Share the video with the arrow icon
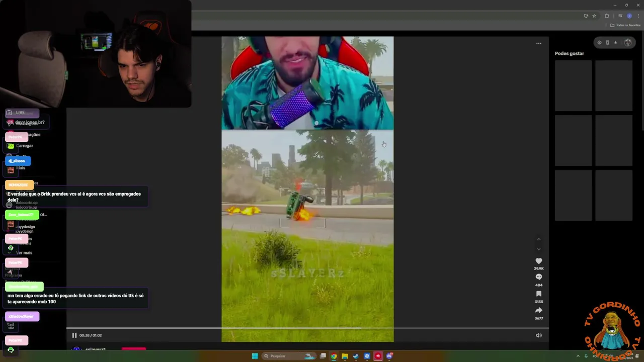Screen dimensions: 644x362 539,310
